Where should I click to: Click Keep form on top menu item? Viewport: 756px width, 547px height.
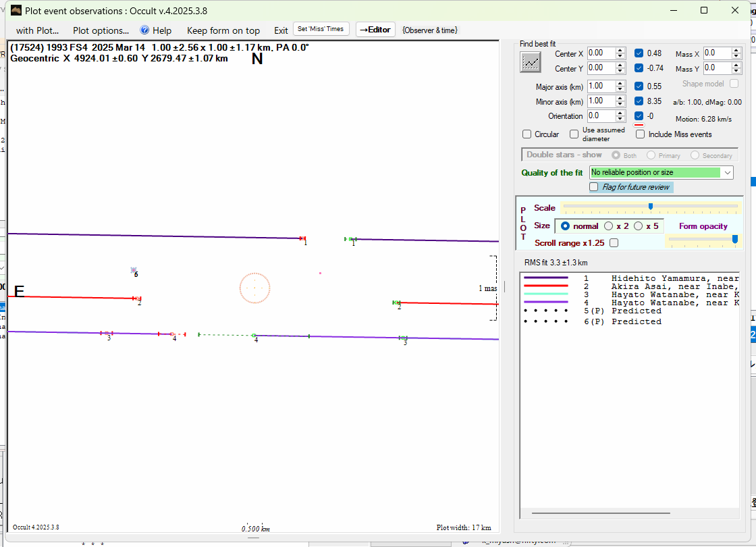223,30
